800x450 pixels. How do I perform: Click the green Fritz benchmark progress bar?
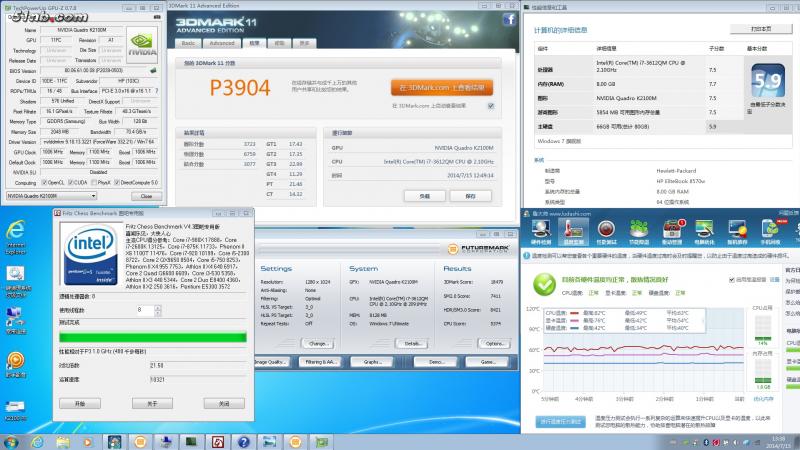pos(153,337)
